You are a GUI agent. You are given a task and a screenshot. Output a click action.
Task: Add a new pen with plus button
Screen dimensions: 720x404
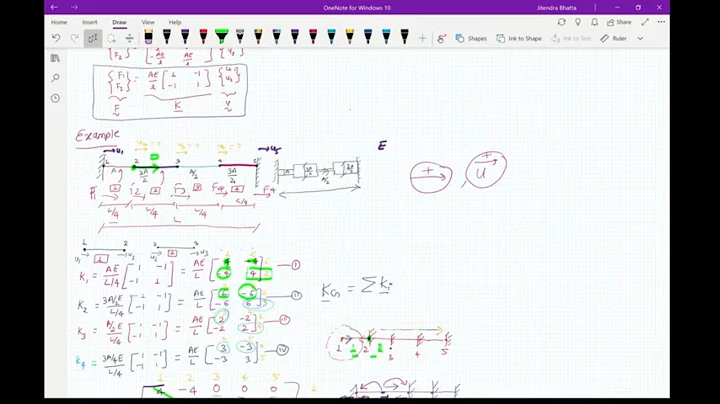422,39
